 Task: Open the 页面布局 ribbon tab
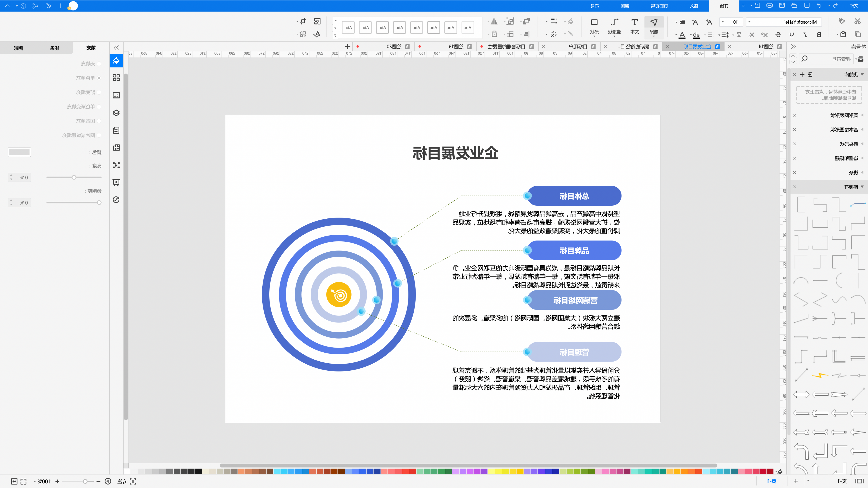pyautogui.click(x=659, y=6)
